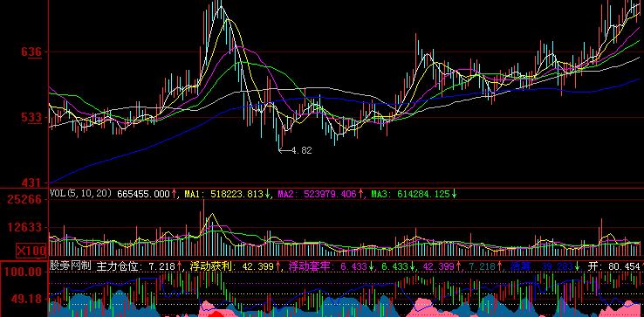
Task: Select the VOL(5,10,20) indicator label
Action: [x=80, y=193]
